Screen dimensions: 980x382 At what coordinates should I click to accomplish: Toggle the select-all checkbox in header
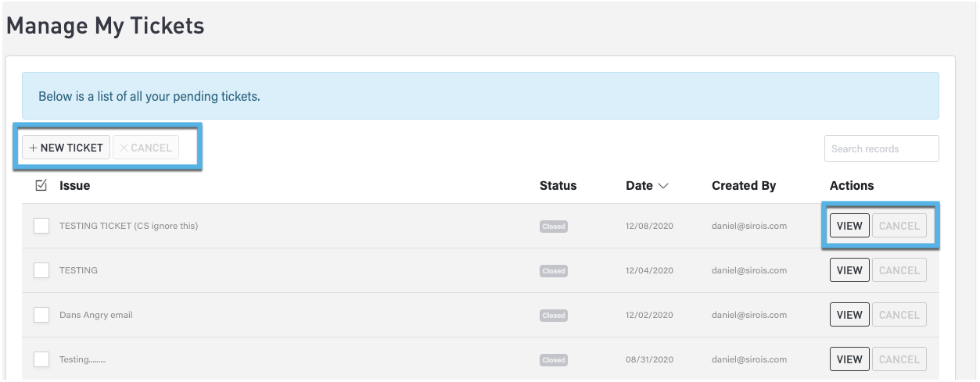point(41,186)
